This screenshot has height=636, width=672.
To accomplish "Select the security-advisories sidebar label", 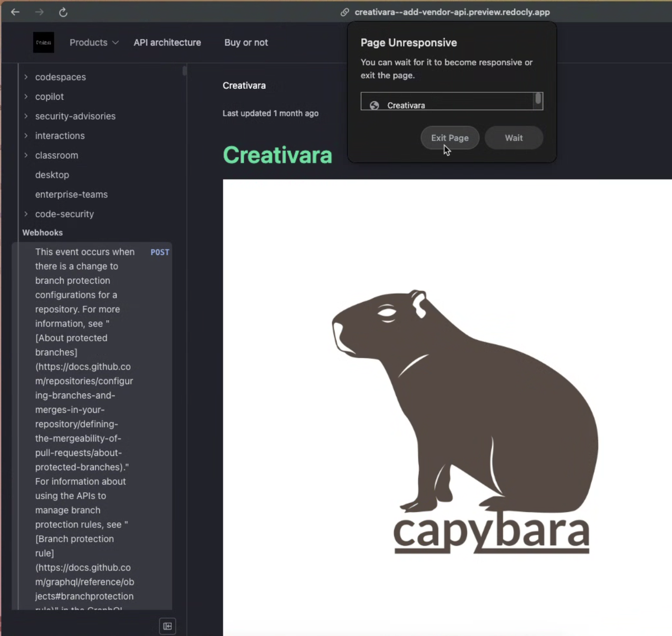I will [75, 116].
